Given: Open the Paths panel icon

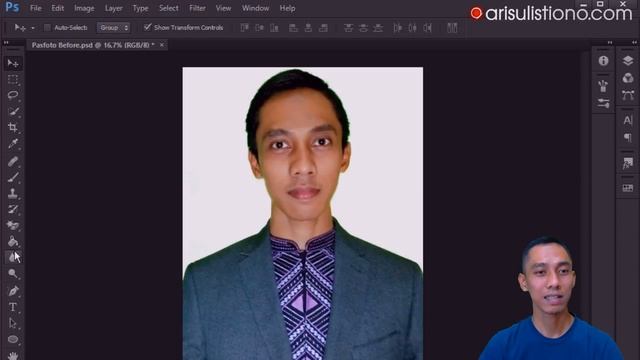Looking at the screenshot, I should coord(628,96).
